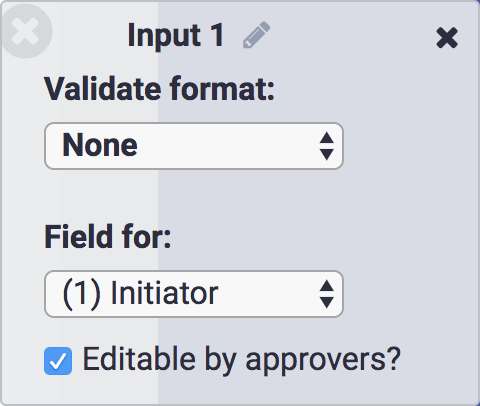This screenshot has width=480, height=406.
Task: Click the 'Editable by approvers?' label text
Action: (241, 359)
